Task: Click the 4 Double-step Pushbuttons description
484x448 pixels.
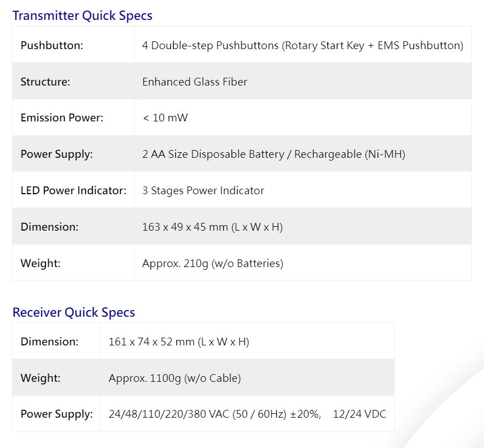Action: (303, 45)
